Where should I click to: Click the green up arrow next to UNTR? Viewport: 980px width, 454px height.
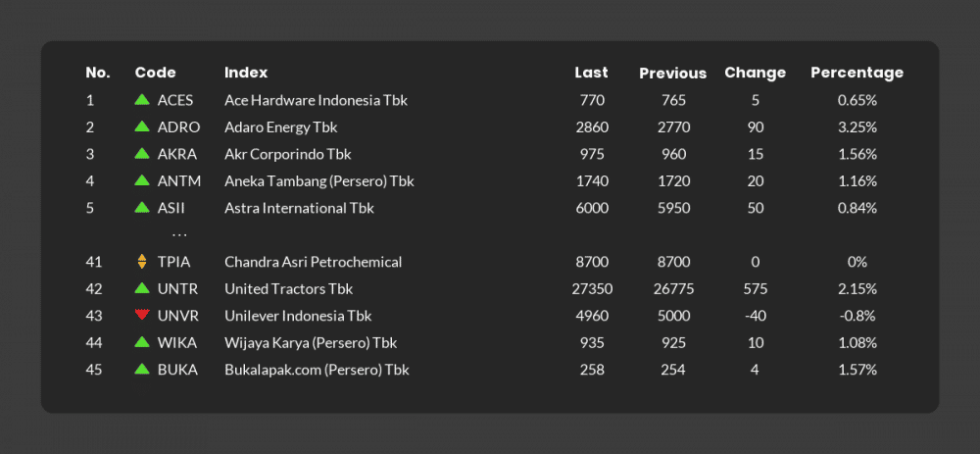click(x=142, y=288)
